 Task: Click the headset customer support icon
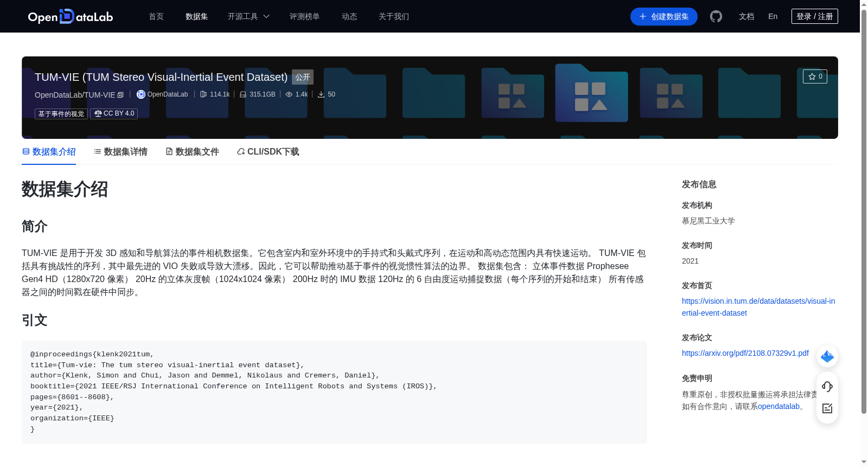click(x=827, y=387)
